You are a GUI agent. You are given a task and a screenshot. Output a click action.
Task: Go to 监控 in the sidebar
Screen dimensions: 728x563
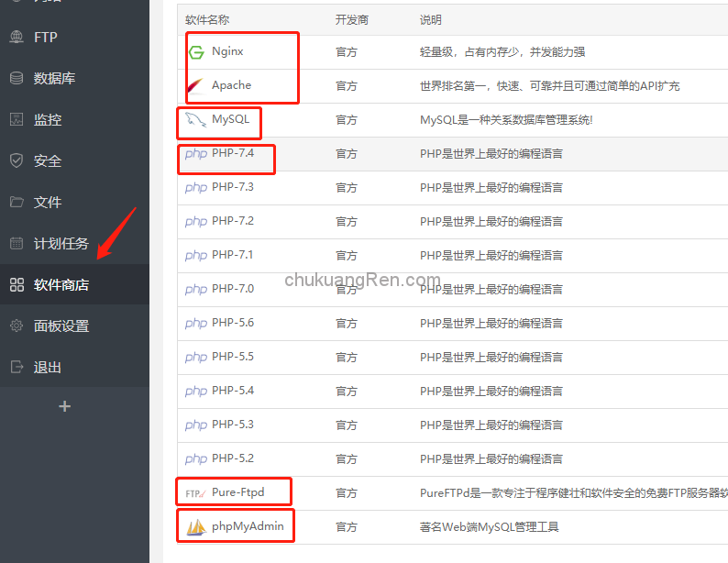(x=48, y=119)
